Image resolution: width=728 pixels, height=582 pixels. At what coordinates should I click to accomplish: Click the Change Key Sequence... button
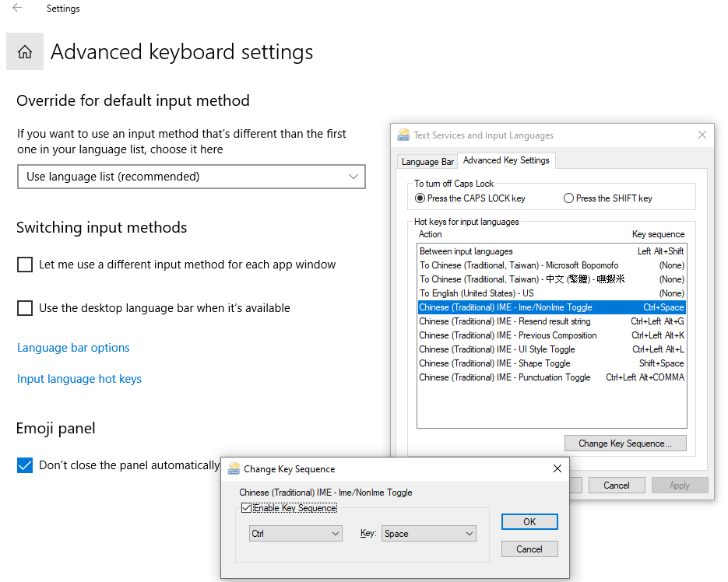tap(625, 444)
